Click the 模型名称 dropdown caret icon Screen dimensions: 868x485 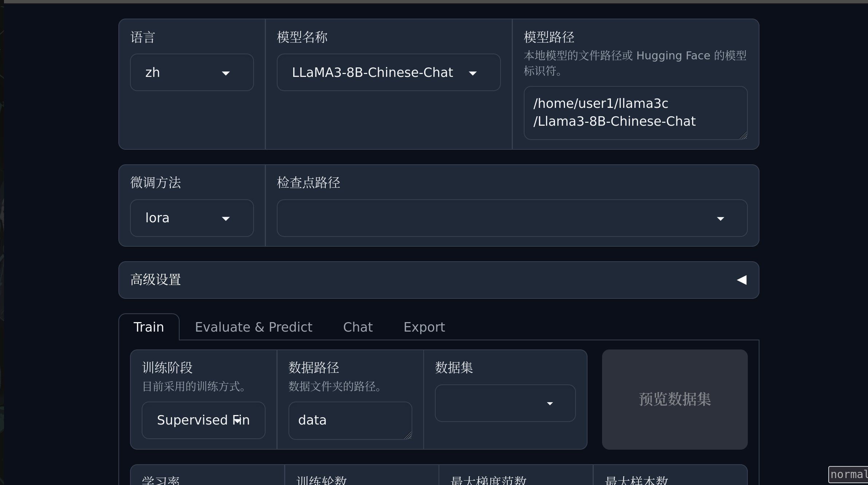pyautogui.click(x=473, y=73)
